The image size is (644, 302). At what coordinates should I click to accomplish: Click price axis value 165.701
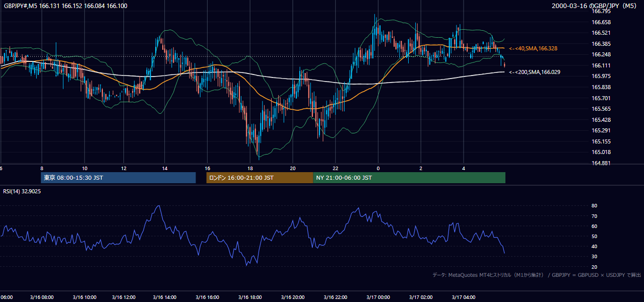tap(602, 98)
